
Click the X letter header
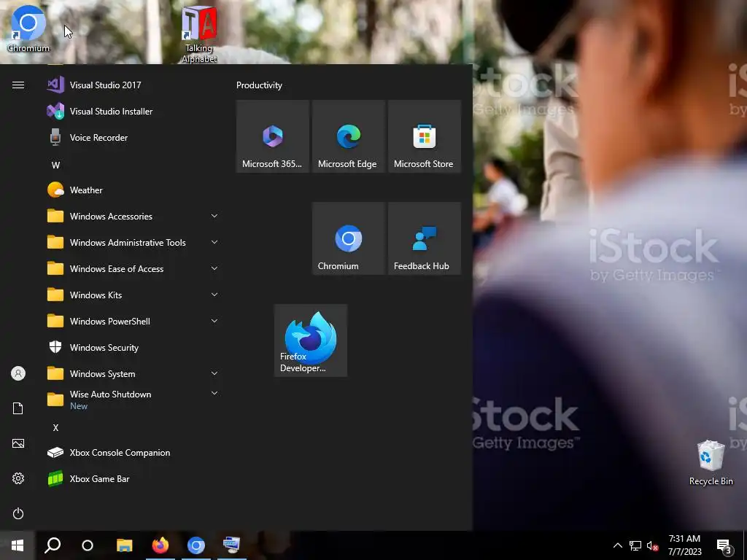(55, 427)
